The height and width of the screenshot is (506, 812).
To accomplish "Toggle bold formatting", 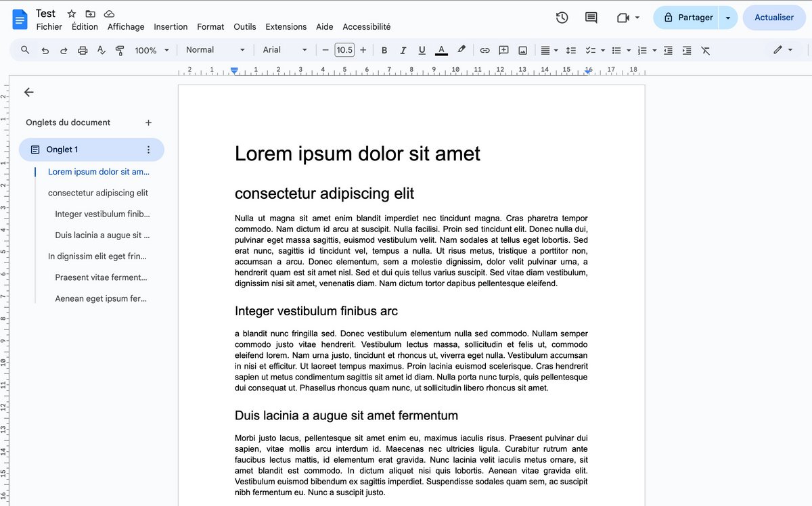I will (384, 50).
